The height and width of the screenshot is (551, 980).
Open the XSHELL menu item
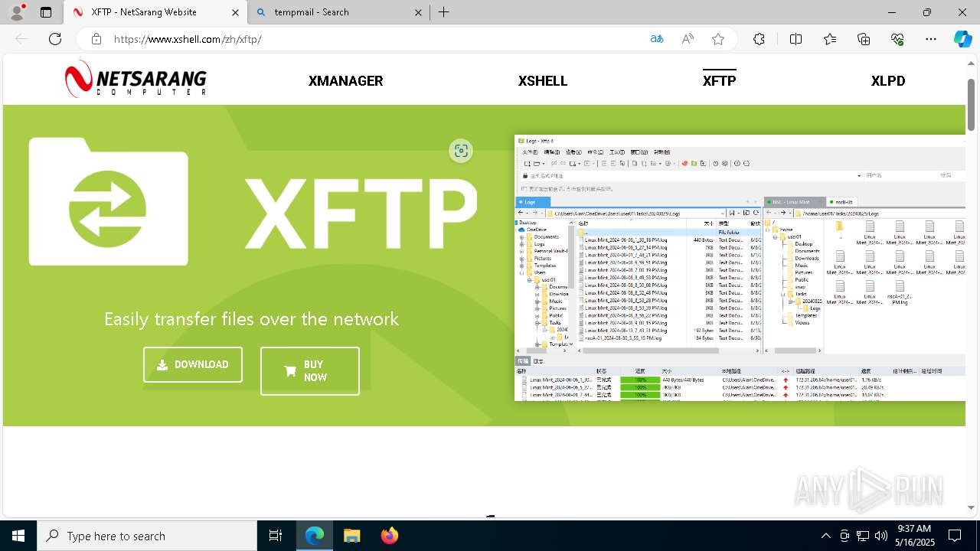pyautogui.click(x=543, y=80)
